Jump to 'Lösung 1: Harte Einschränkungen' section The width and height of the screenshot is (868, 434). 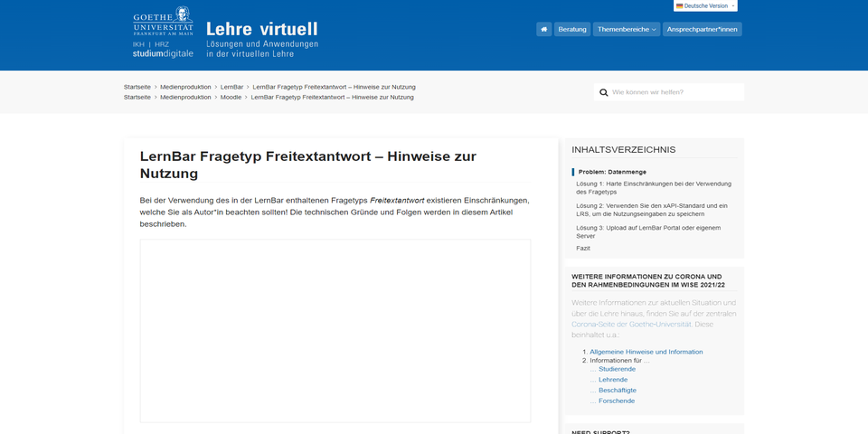(654, 188)
